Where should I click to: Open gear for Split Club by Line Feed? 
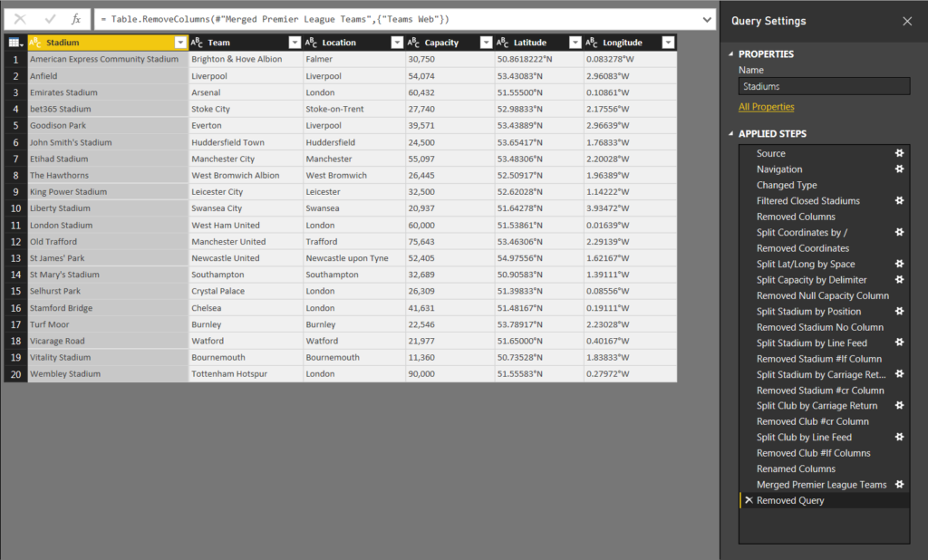tap(900, 436)
